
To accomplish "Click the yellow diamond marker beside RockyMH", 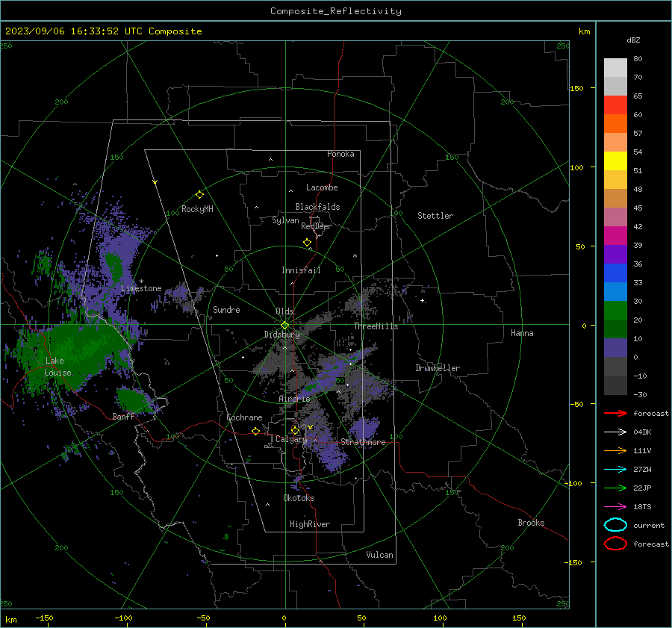I will click(x=199, y=195).
